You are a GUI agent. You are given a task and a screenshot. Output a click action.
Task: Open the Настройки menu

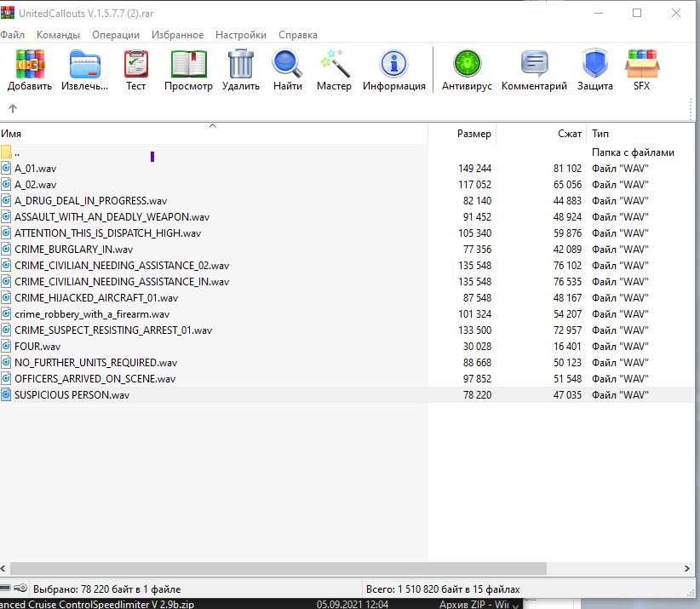pos(241,35)
